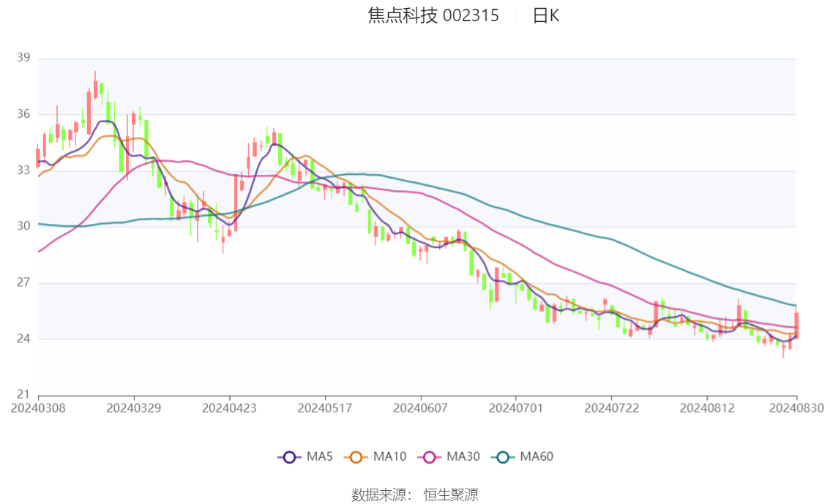Click the last red candlestick at 20240830
This screenshot has width=830, height=504.
click(x=796, y=323)
